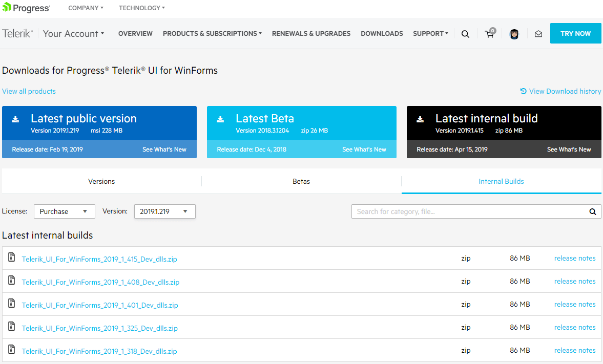Download Telerik_UI_For_WinForms_2019_1_415_Dev_dlls.zip
Viewport: 603px width, 364px height.
(99, 259)
